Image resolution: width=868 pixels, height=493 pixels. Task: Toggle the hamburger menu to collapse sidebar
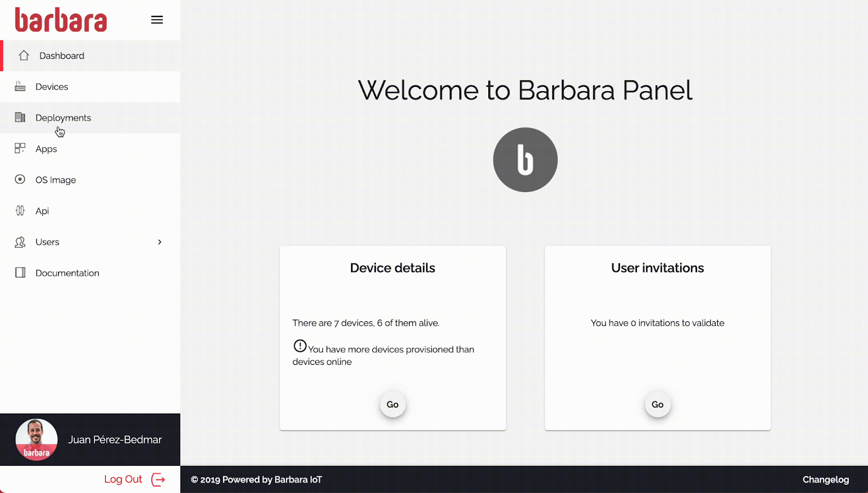157,20
